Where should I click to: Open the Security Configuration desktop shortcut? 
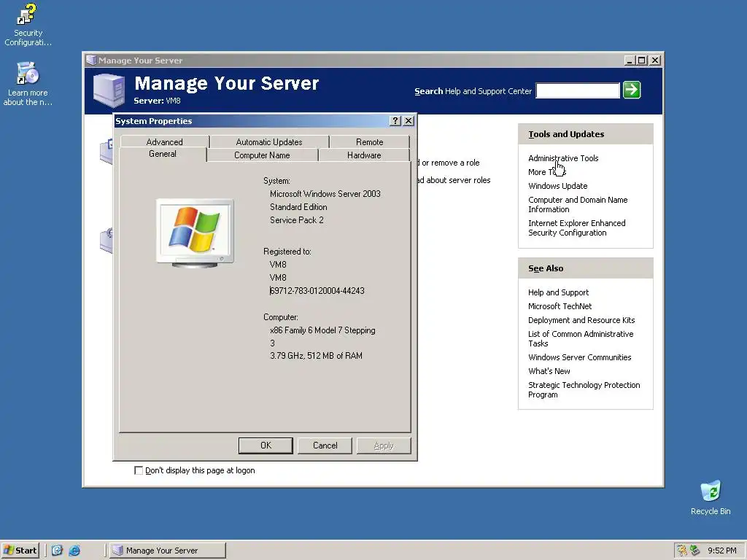(x=27, y=24)
